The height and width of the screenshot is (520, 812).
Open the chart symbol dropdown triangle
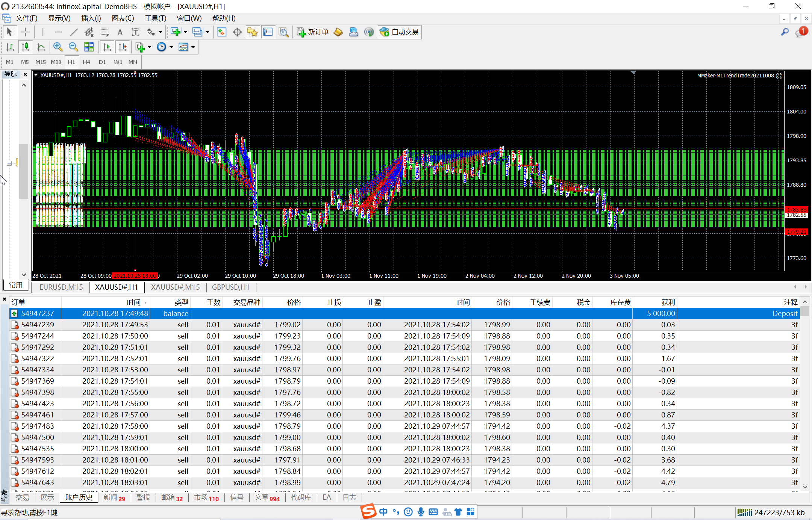[36, 75]
